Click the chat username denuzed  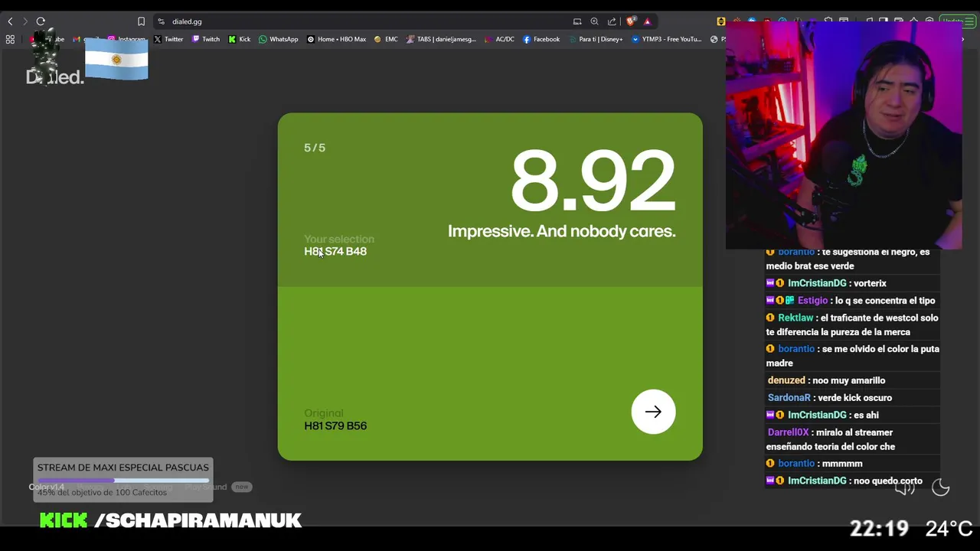pos(786,380)
